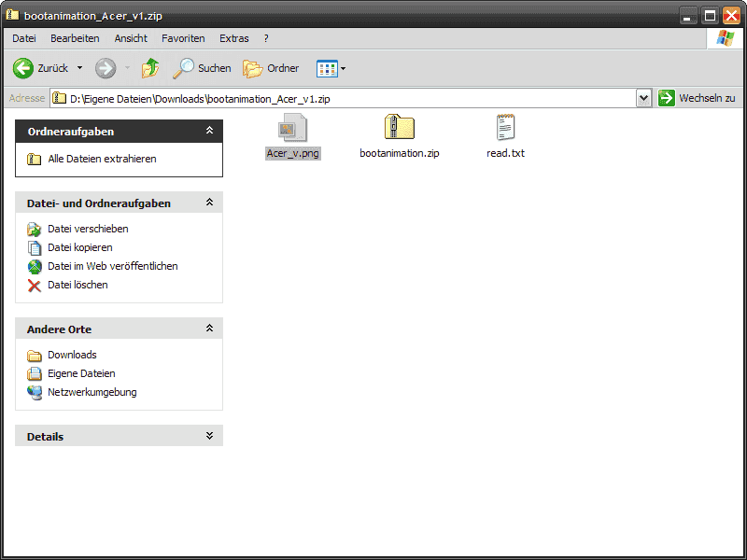
Task: Select the Acer_v.png image icon
Action: tap(292, 128)
